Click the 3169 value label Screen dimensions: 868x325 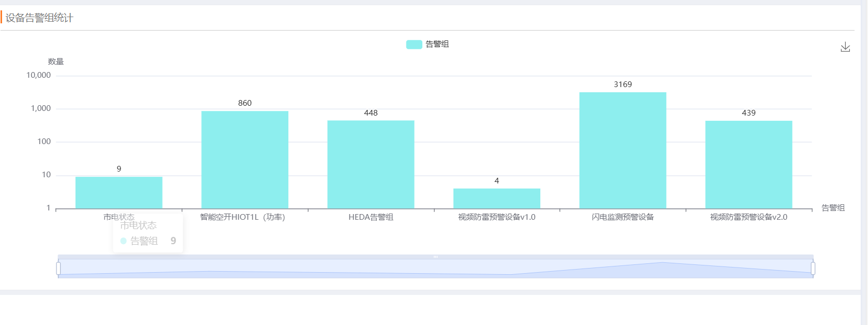click(623, 84)
